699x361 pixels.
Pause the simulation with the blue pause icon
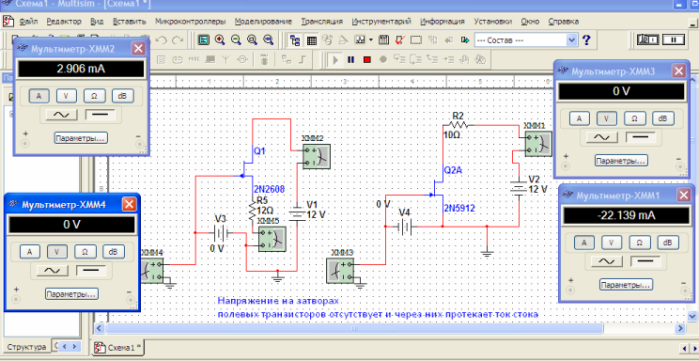351,59
